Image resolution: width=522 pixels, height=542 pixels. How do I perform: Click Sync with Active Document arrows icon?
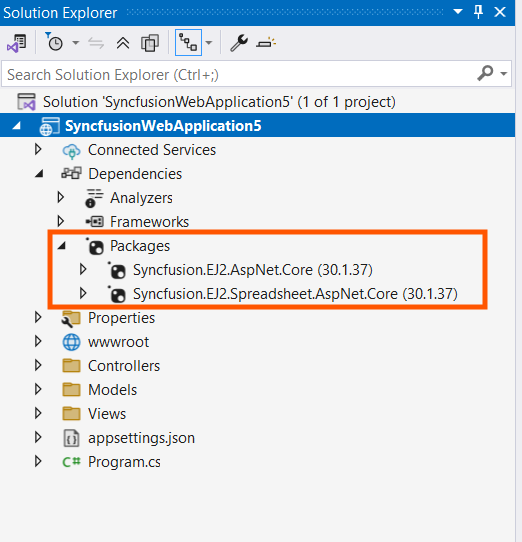pos(96,43)
